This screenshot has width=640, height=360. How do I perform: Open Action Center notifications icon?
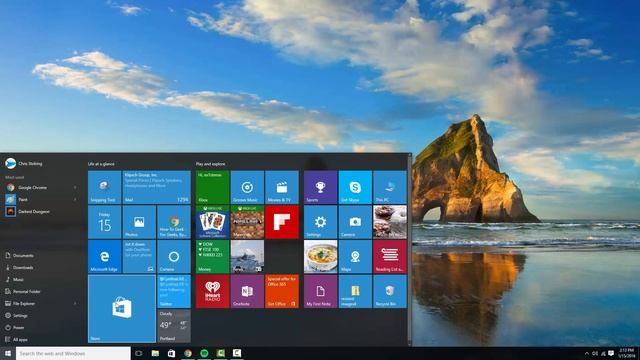(611, 353)
